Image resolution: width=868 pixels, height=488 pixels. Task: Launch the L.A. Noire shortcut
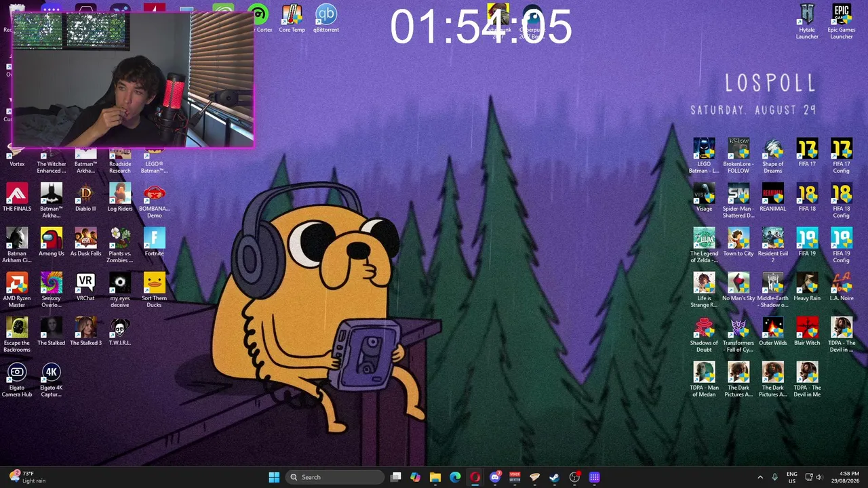(x=842, y=287)
